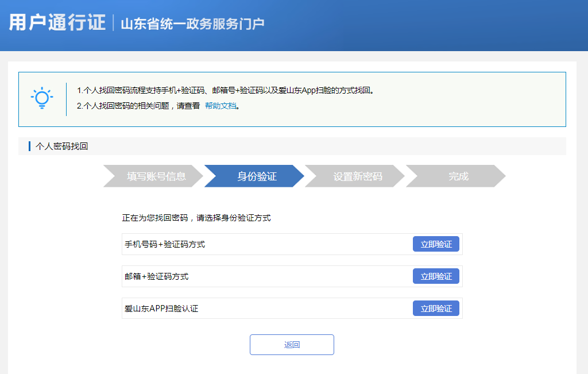Start 爱山东APP扫脸认证 with 立即验证
This screenshot has height=374, width=588.
436,308
